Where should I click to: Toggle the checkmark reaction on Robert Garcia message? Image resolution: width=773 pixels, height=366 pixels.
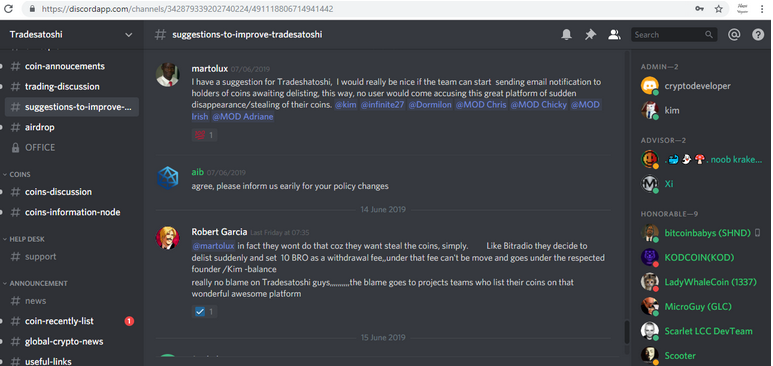click(204, 311)
